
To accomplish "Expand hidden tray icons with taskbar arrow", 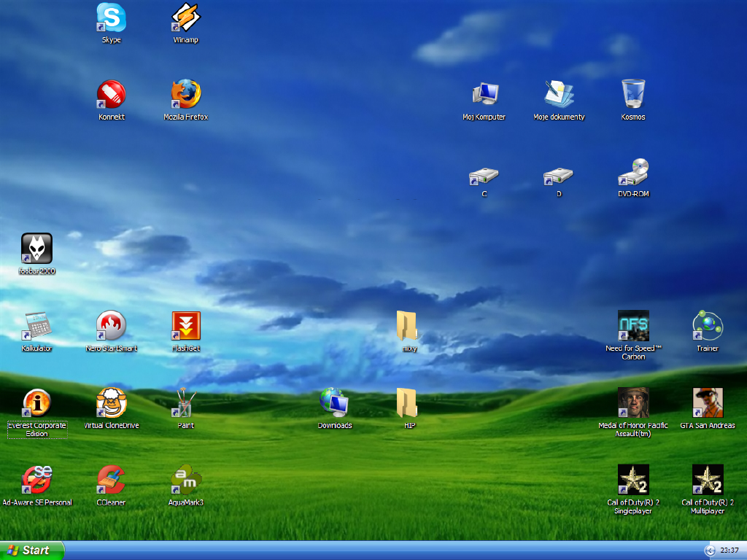I will click(709, 551).
